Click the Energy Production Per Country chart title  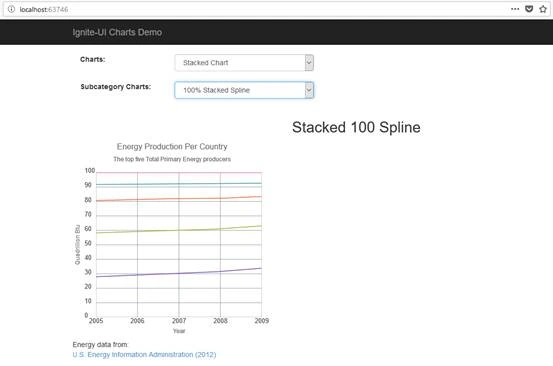[x=172, y=147]
